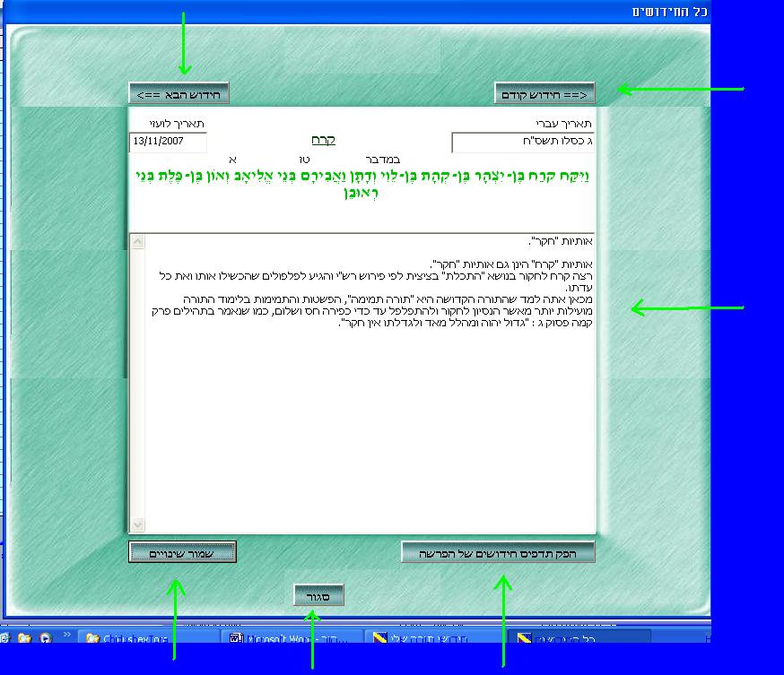Click the Hebrew date field 'ג כסלו תשס"ח'

(x=523, y=142)
